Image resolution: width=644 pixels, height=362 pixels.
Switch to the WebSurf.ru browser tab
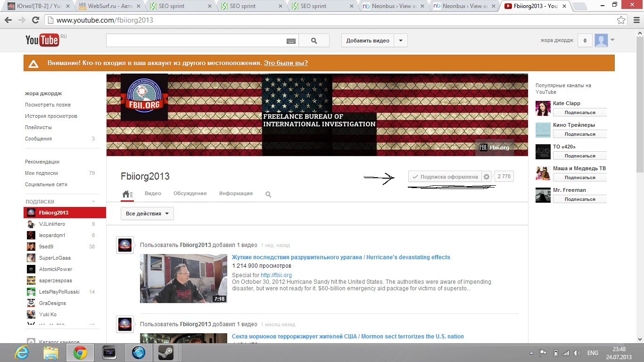pyautogui.click(x=110, y=6)
